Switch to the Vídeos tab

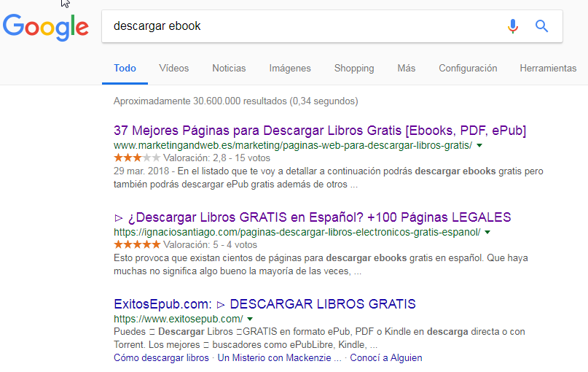tap(174, 69)
